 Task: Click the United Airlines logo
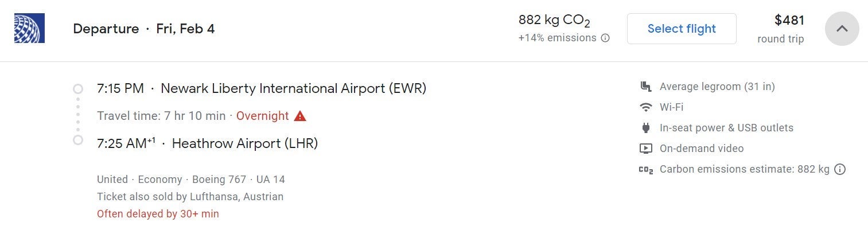(29, 28)
